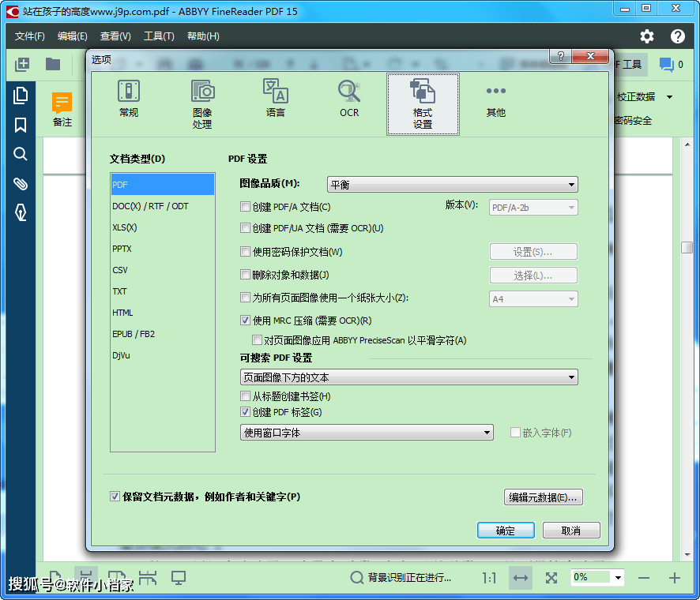Click the 背景识别正在进行 status indicator
Screen dimensions: 700x600
[x=401, y=578]
